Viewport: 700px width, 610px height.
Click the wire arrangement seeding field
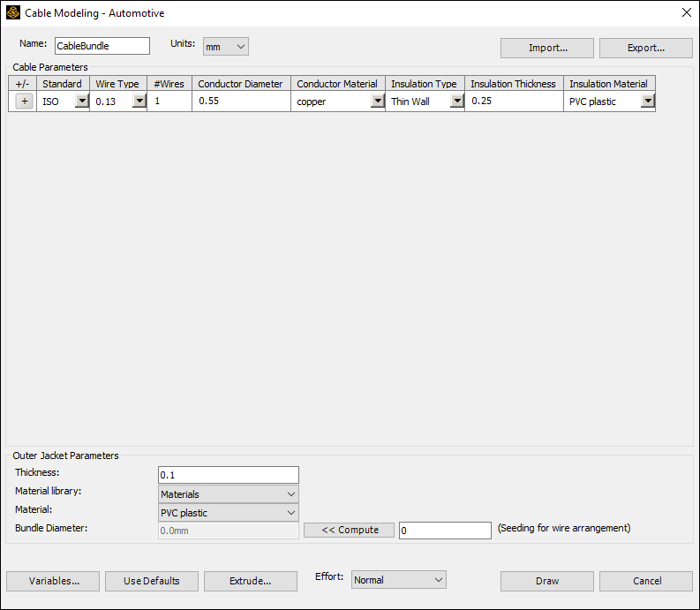pos(445,531)
